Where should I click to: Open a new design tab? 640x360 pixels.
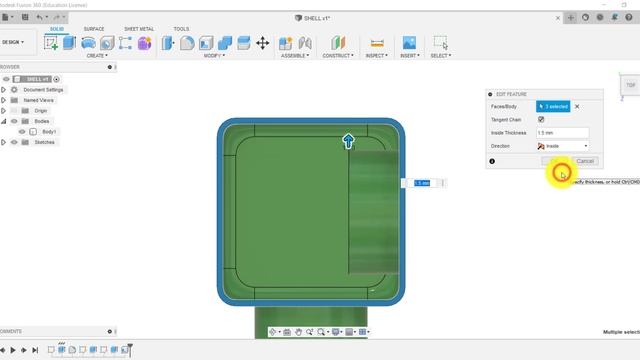(x=571, y=18)
